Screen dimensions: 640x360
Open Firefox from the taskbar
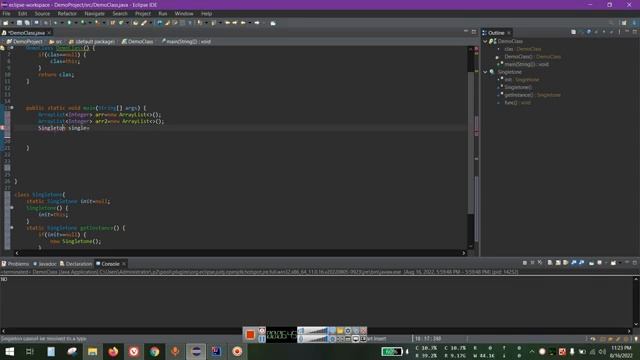[113, 351]
